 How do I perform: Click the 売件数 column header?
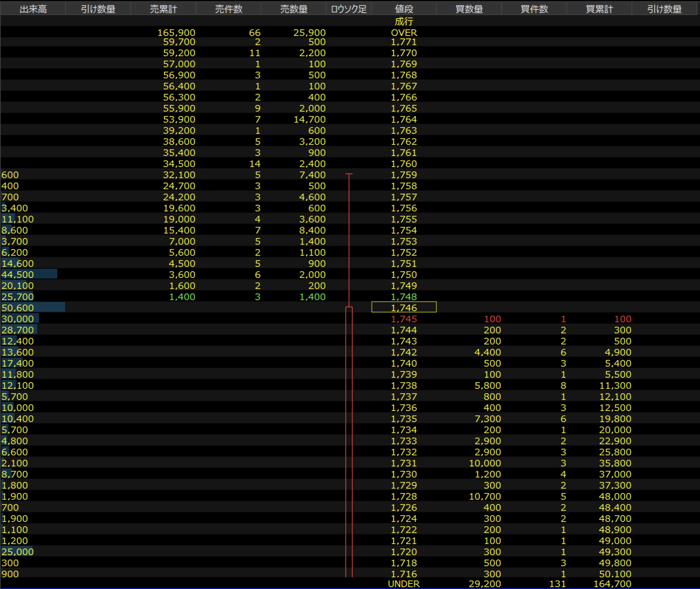click(228, 9)
